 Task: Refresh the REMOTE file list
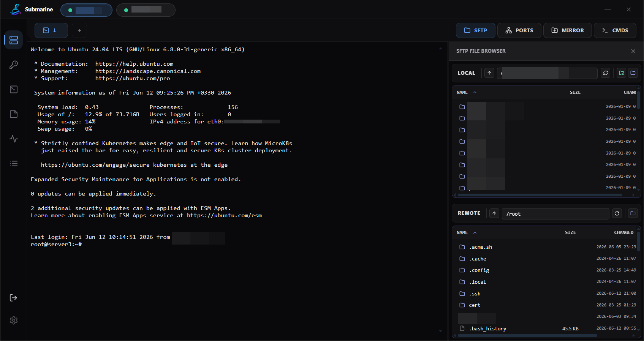[x=617, y=213]
